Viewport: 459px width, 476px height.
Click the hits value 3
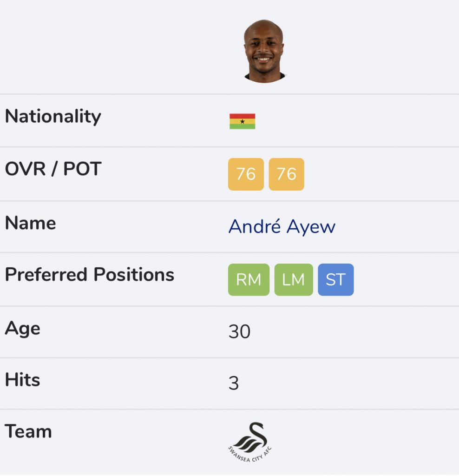point(234,383)
